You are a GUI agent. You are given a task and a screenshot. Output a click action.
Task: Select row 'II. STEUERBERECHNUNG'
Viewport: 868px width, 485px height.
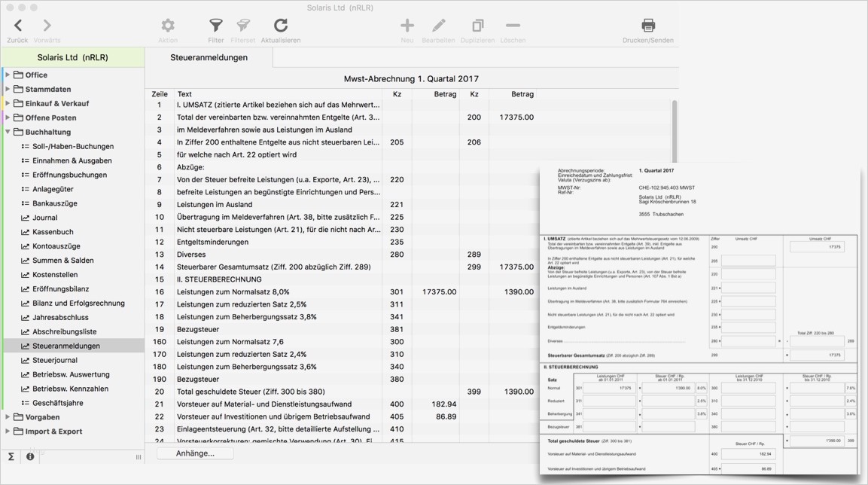(x=343, y=279)
